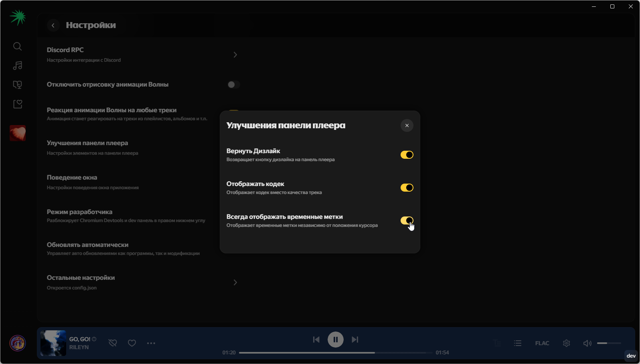
Task: Skip to the previous track
Action: [316, 340]
